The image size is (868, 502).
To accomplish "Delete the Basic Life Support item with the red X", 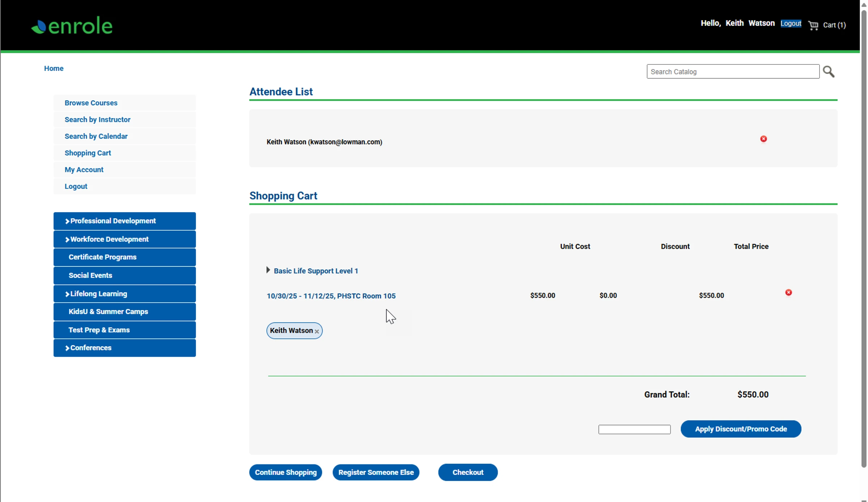I will [788, 292].
